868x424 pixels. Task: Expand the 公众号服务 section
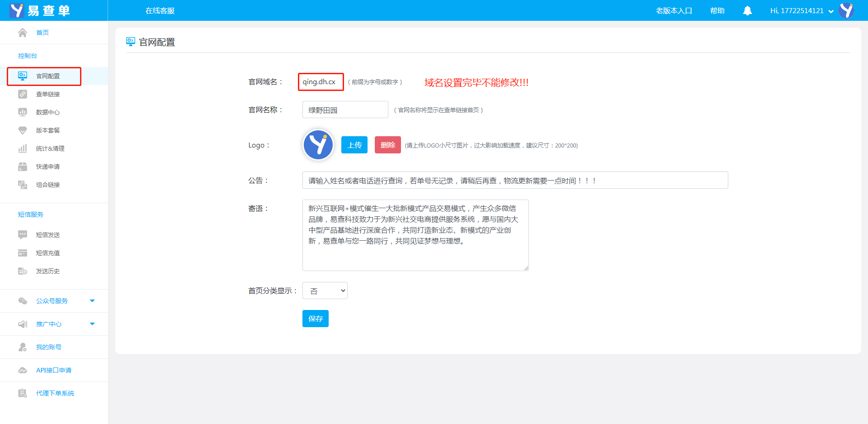pos(92,301)
